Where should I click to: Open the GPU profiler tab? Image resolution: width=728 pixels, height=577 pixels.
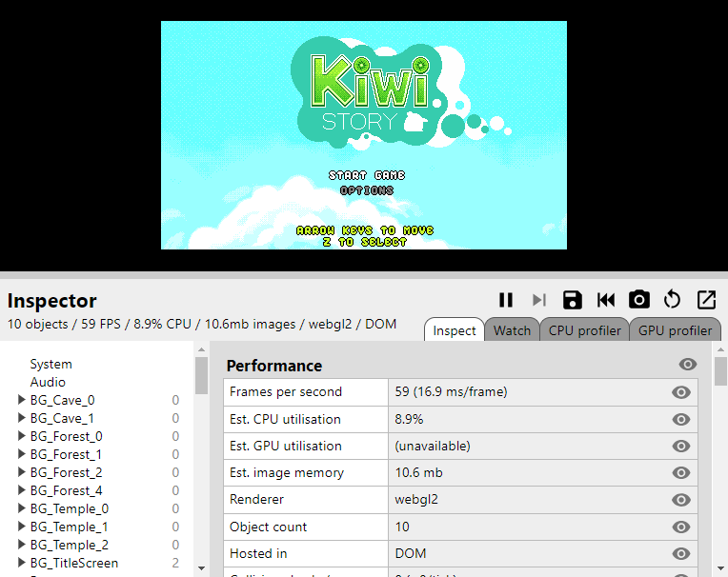click(x=675, y=330)
